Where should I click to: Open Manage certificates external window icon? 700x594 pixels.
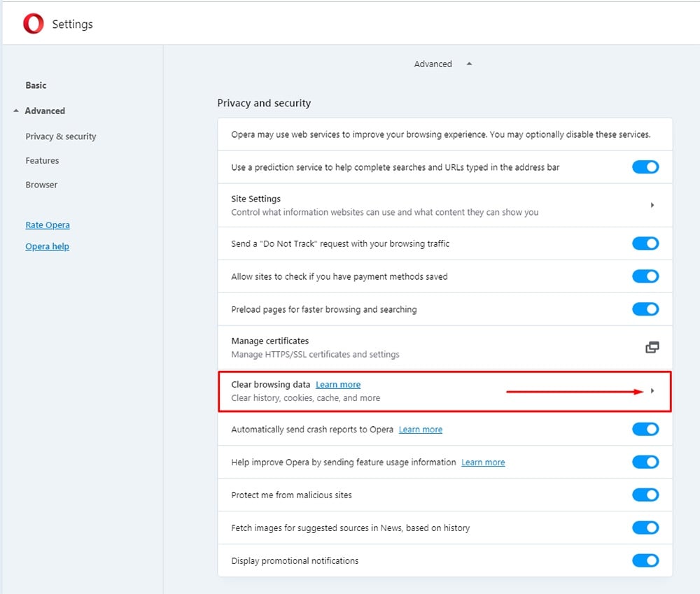[652, 347]
